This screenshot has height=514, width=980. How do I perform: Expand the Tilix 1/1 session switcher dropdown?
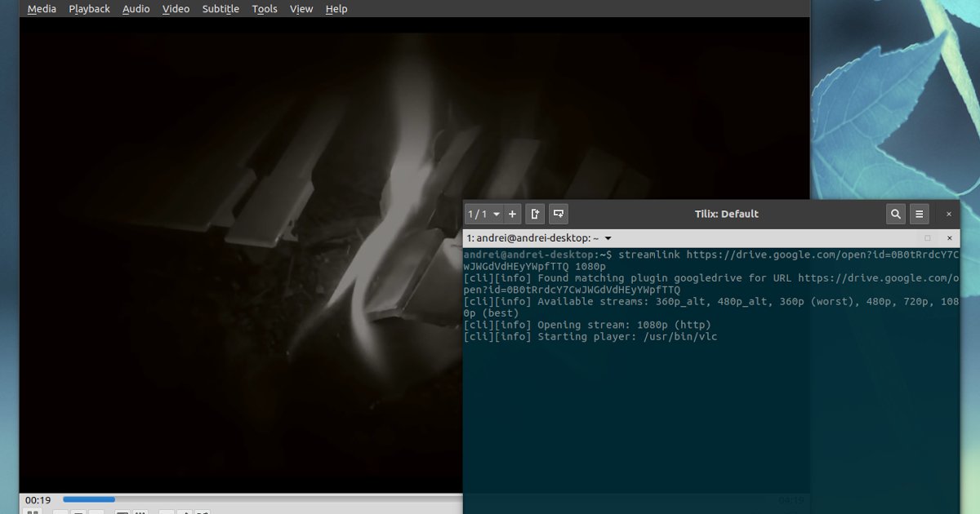(x=484, y=214)
